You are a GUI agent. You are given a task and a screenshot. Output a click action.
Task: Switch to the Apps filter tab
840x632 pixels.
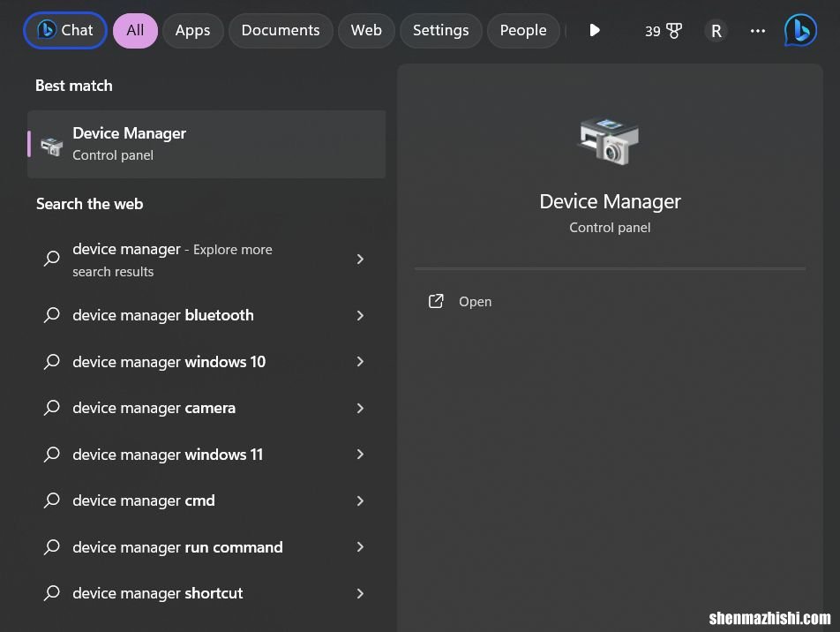pos(192,31)
